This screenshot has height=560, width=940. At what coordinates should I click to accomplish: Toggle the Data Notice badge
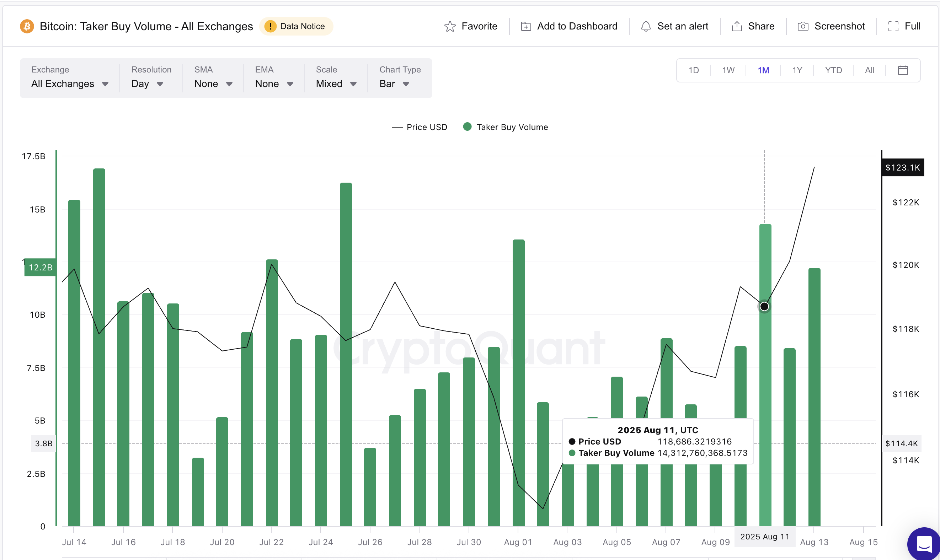pyautogui.click(x=297, y=26)
